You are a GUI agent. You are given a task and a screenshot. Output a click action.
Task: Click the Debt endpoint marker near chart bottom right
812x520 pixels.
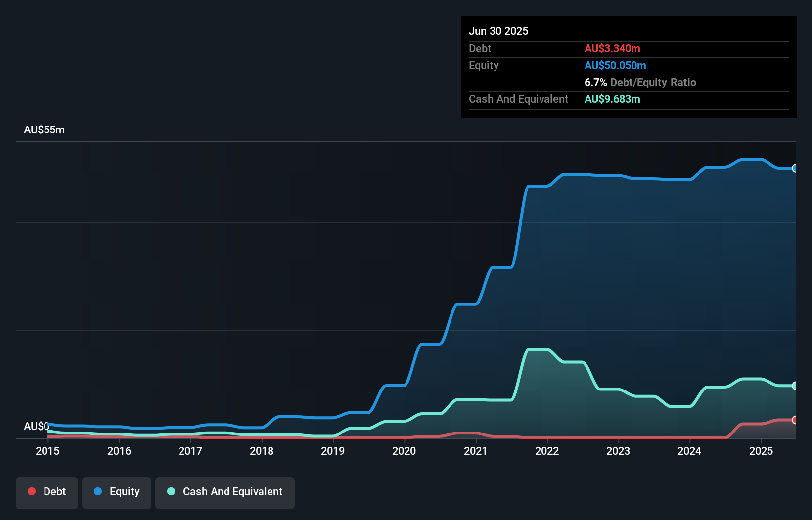794,420
